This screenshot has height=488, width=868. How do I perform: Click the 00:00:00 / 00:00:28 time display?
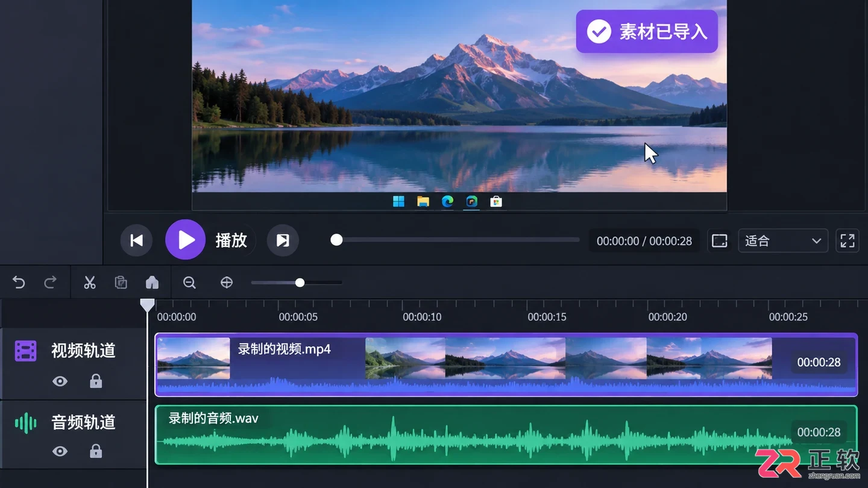pos(644,241)
